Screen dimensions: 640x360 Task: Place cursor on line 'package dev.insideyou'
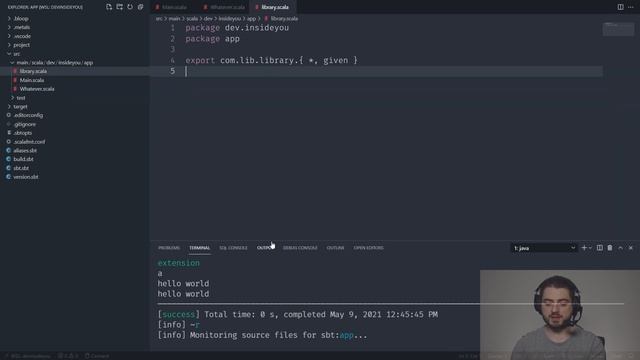point(237,28)
